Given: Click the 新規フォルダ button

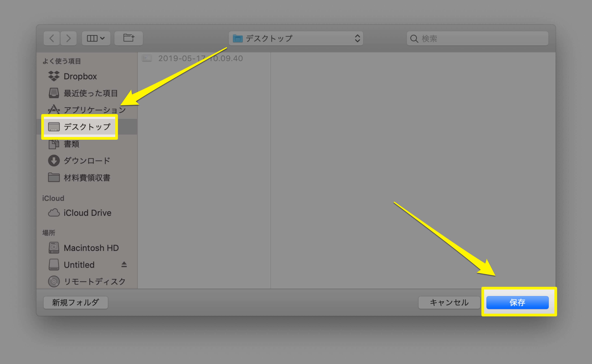Looking at the screenshot, I should 76,303.
